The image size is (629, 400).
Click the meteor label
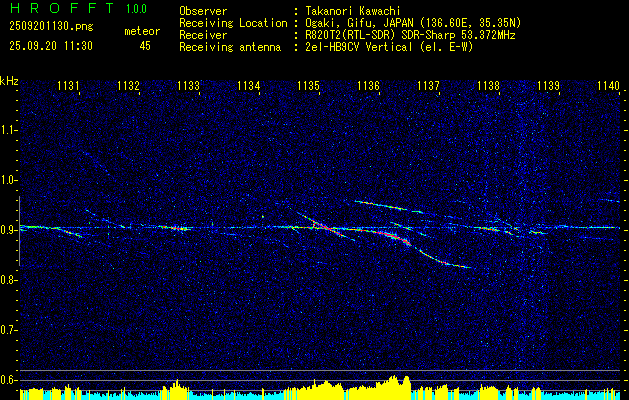coord(142,31)
